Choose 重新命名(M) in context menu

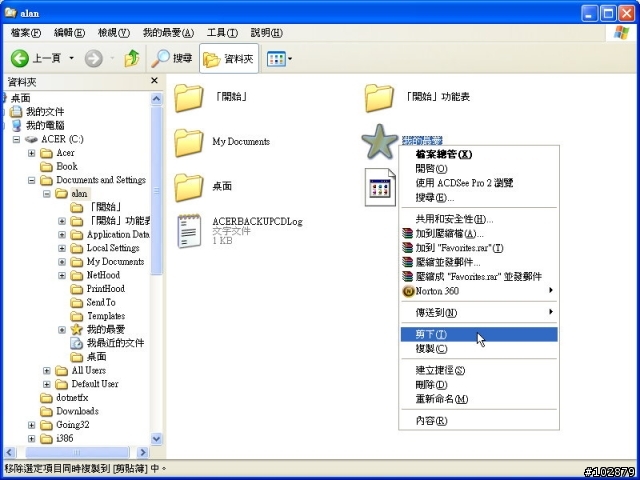[479, 399]
